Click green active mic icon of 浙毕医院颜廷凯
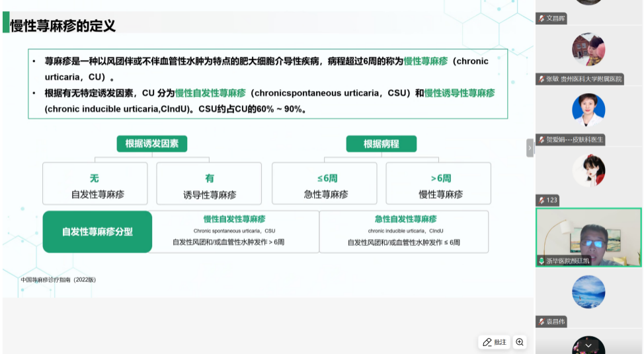This screenshot has width=644, height=354. pyautogui.click(x=542, y=261)
